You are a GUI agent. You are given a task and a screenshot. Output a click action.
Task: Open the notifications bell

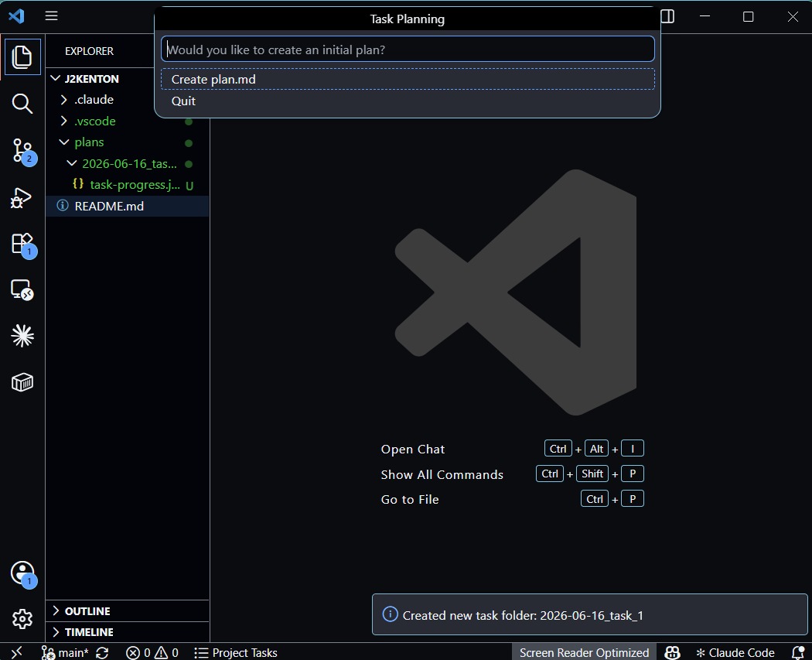pyautogui.click(x=798, y=653)
